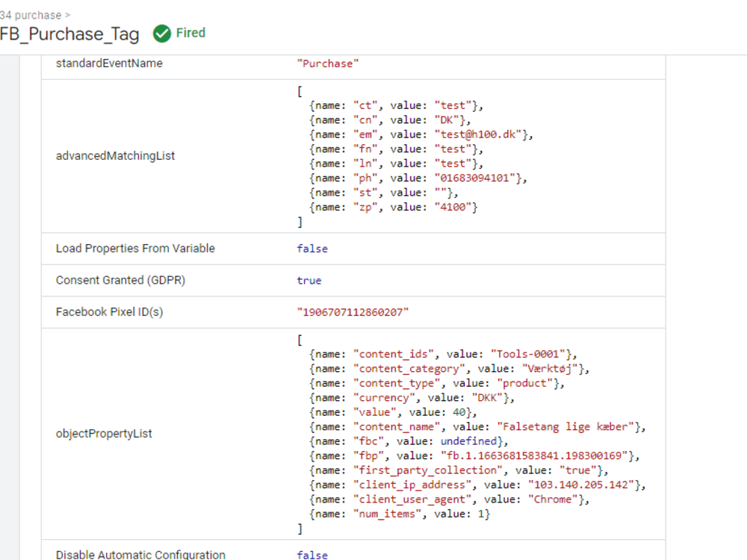The image size is (747, 560).
Task: Select the content_category "Værktøj" line
Action: click(x=449, y=369)
